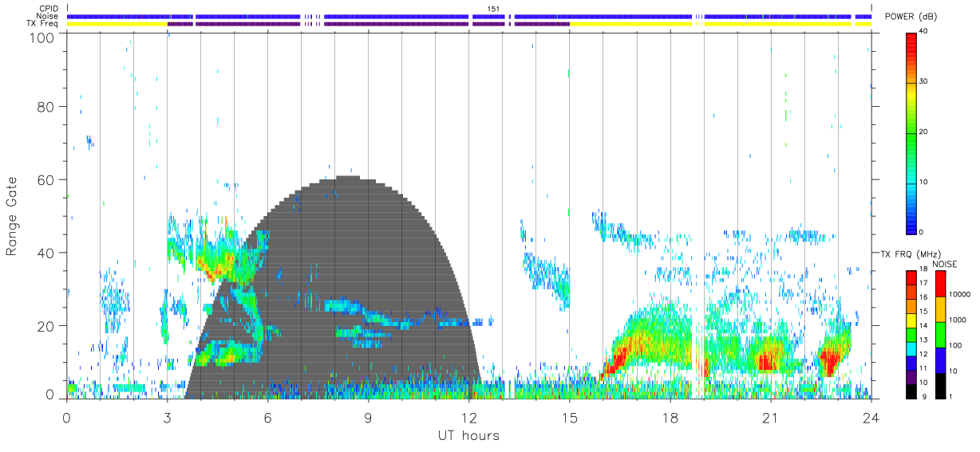Screen dimensions: 980x452
Task: Click the blue Noise strip above the plot
Action: tap(468, 16)
